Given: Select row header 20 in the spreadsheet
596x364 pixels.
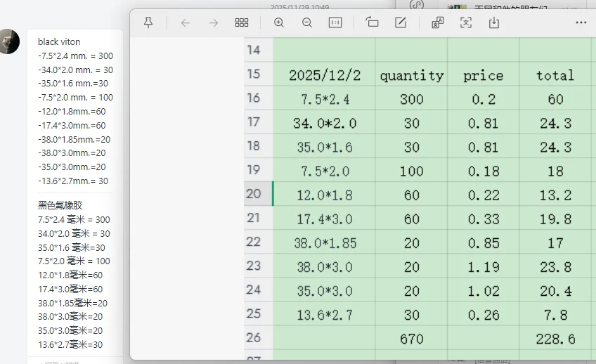Looking at the screenshot, I should (x=258, y=194).
